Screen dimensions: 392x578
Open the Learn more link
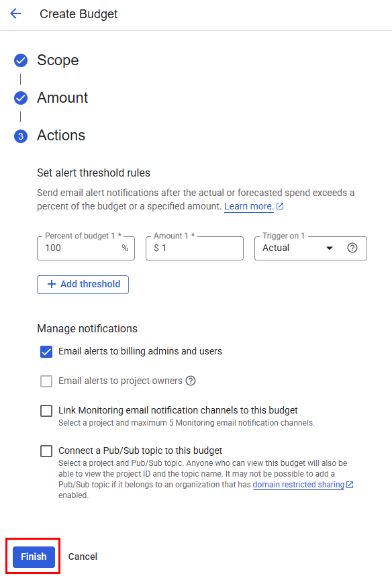point(248,206)
